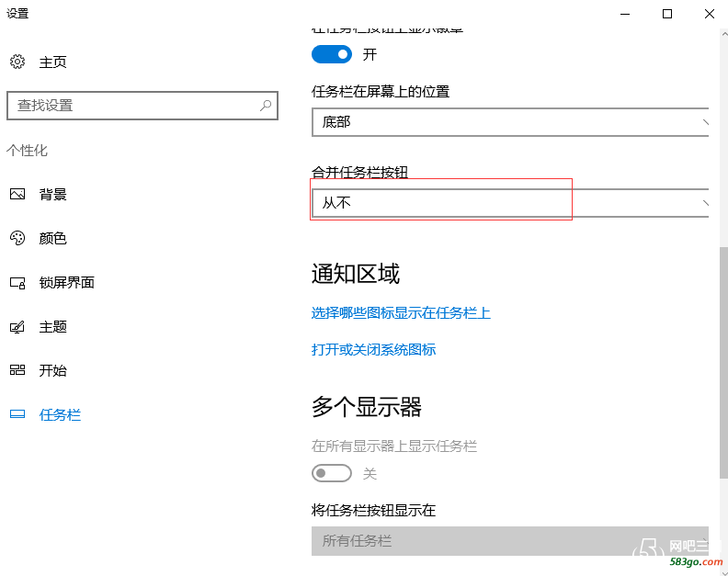Image resolution: width=728 pixels, height=576 pixels.
Task: Click the Taskbar icon in sidebar
Action: point(17,414)
